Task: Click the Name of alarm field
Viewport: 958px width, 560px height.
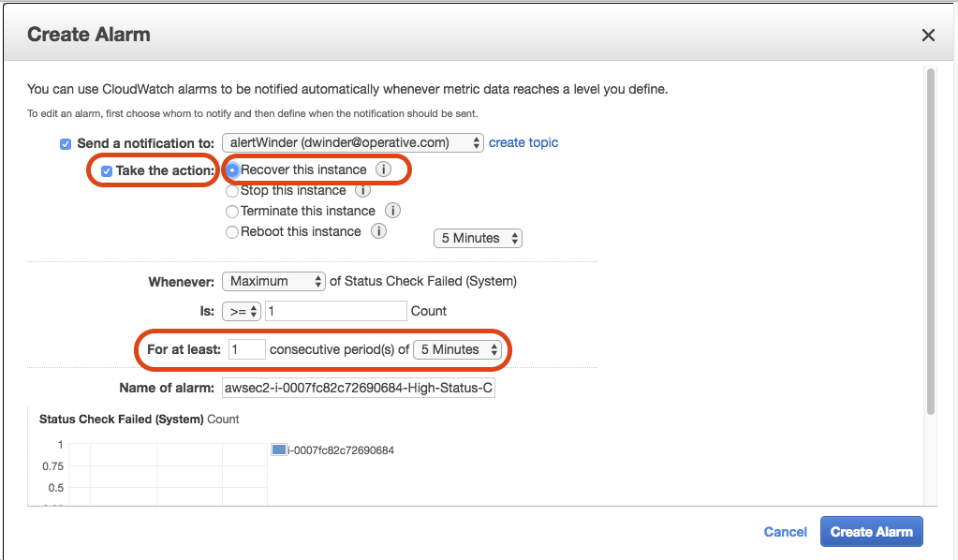Action: (x=359, y=388)
